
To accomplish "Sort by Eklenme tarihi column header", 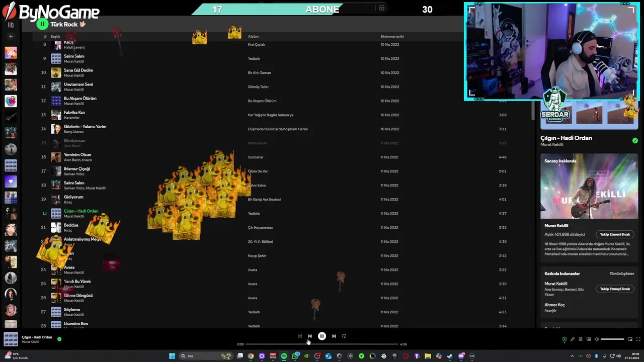I will pos(392,37).
